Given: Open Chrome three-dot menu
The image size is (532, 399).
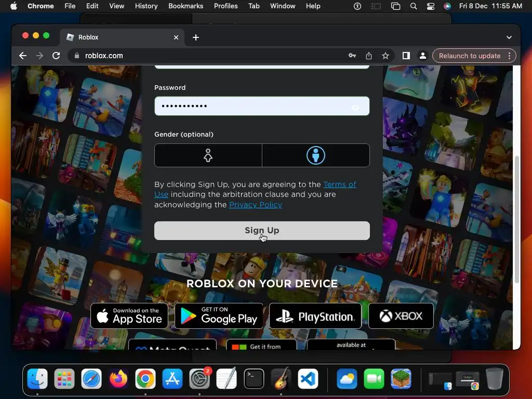Looking at the screenshot, I should point(509,56).
